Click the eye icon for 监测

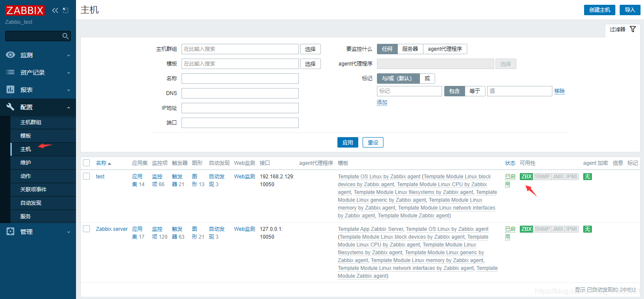click(10, 55)
